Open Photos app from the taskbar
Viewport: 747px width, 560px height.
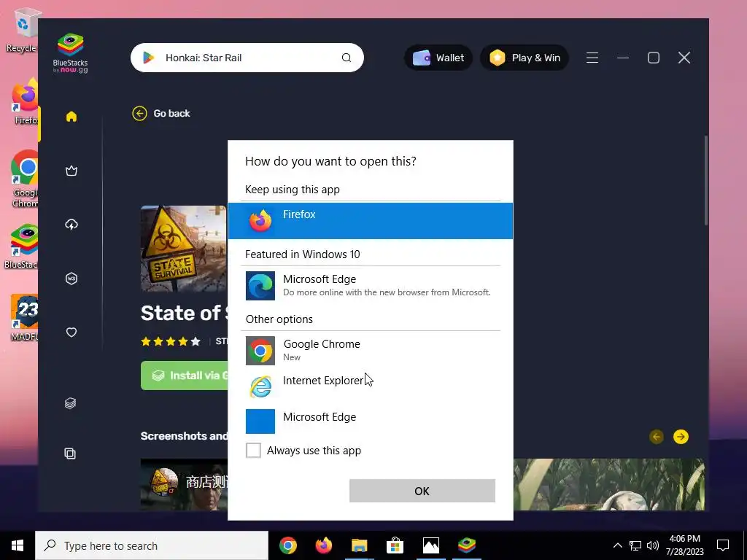pos(430,545)
